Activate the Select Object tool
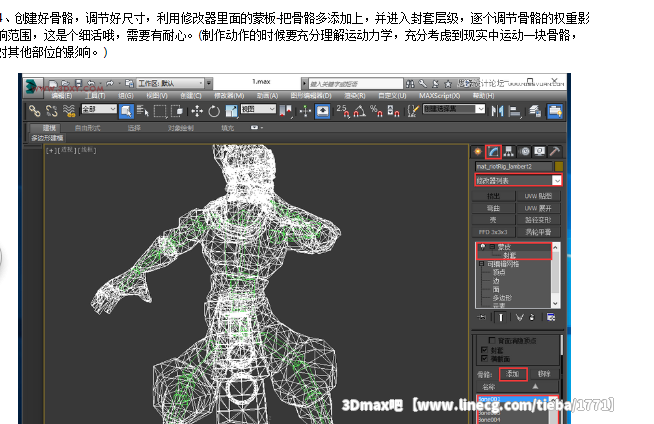The height and width of the screenshot is (424, 654). (x=126, y=111)
